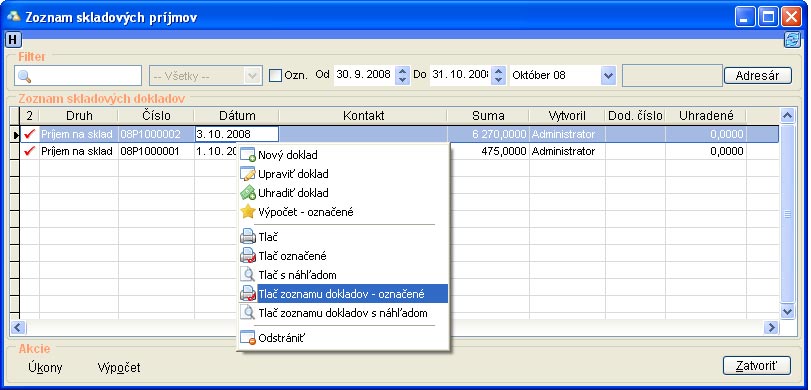Click the Adresár button
The width and height of the screenshot is (811, 390).
coord(757,76)
